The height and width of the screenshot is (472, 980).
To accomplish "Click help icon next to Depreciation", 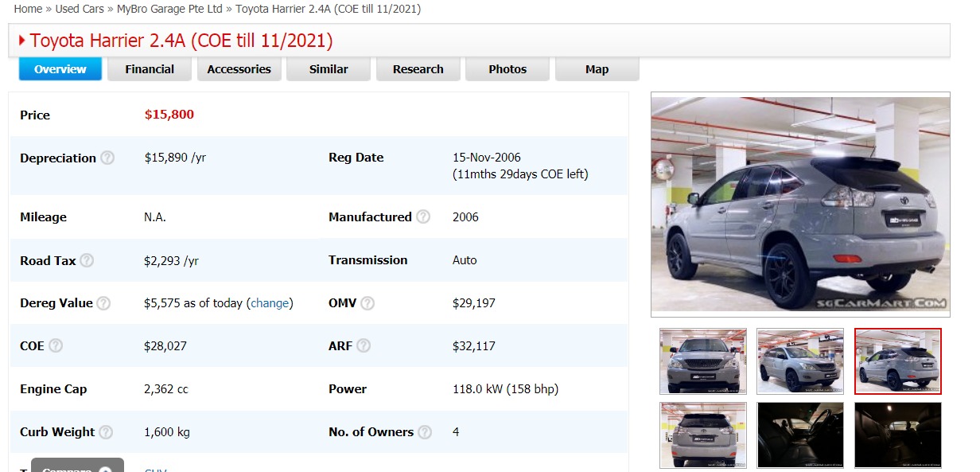I will [107, 158].
